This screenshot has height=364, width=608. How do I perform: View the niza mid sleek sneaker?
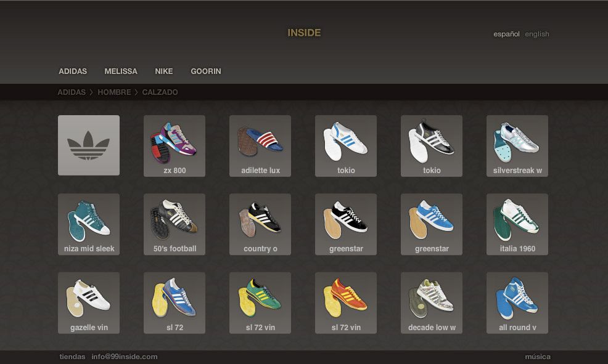pyautogui.click(x=89, y=224)
